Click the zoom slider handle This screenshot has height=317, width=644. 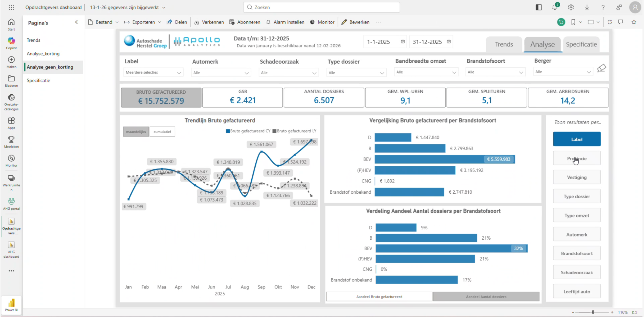point(593,312)
